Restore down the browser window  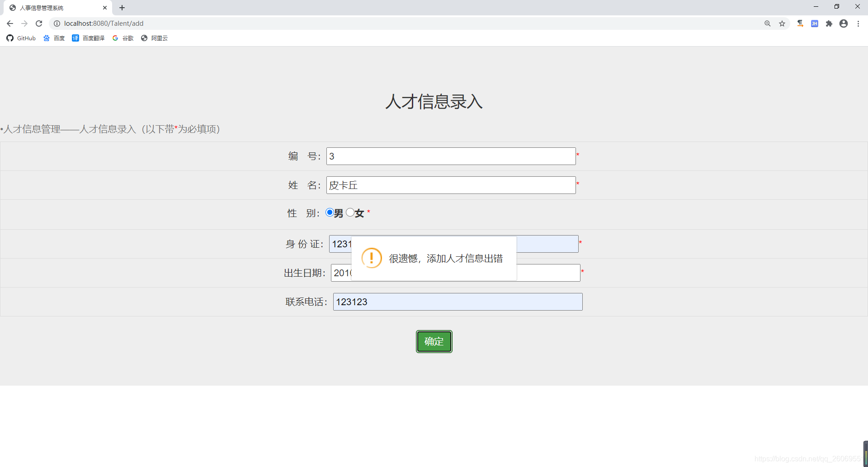pos(837,7)
